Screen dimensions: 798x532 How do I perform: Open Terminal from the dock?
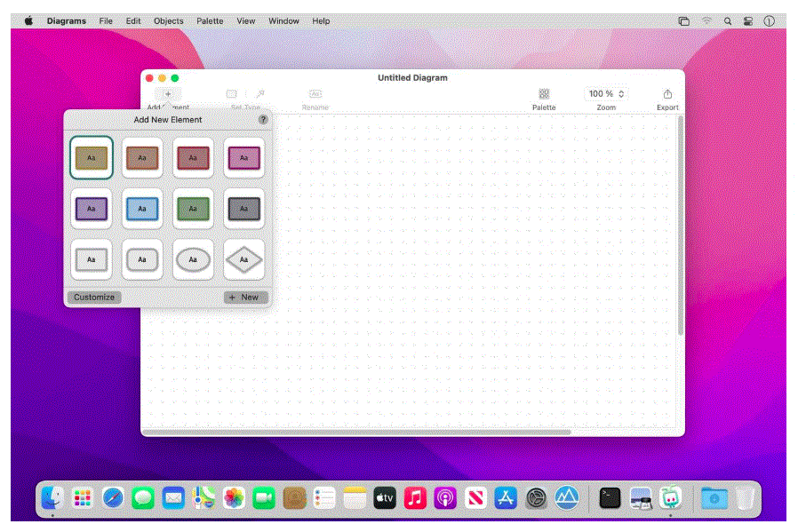(x=610, y=498)
